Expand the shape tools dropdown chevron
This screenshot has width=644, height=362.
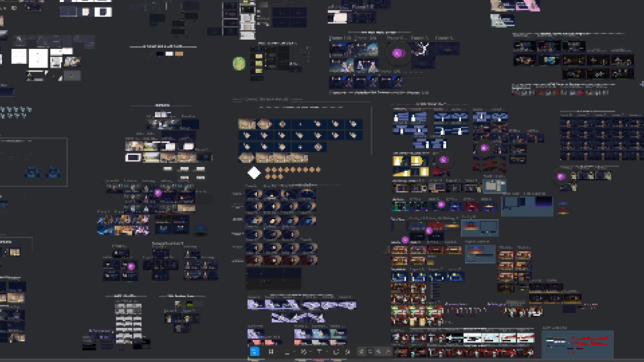coord(294,352)
